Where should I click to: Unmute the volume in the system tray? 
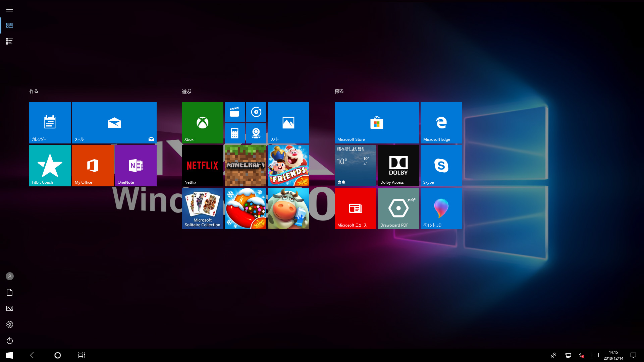581,355
